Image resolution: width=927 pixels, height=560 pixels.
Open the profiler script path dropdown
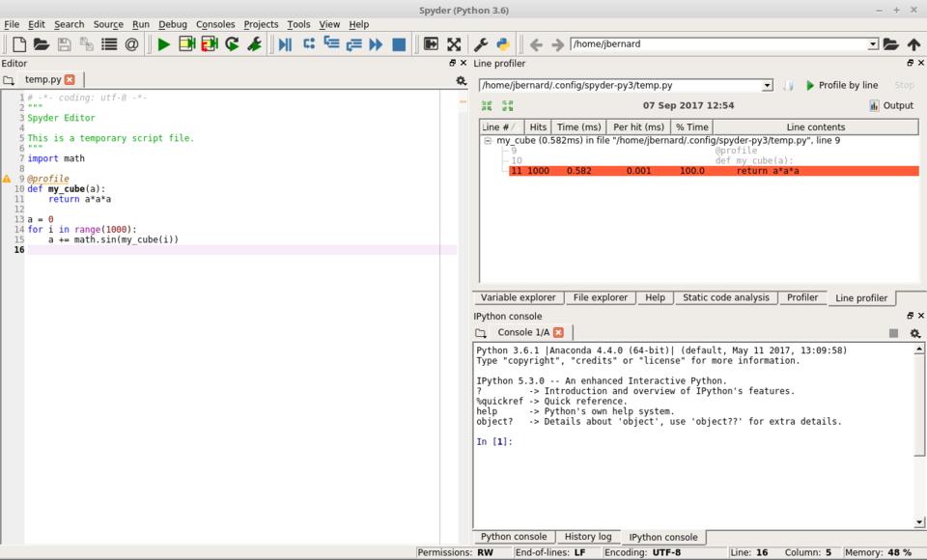[x=768, y=86]
